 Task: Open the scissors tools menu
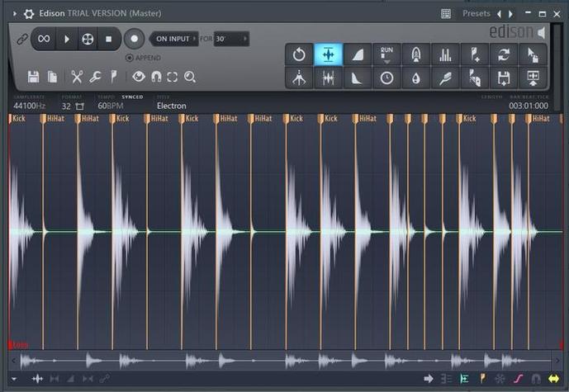click(x=77, y=77)
